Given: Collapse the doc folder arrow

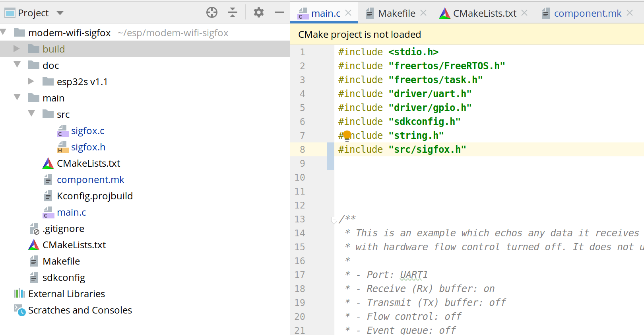Looking at the screenshot, I should pyautogui.click(x=17, y=64).
